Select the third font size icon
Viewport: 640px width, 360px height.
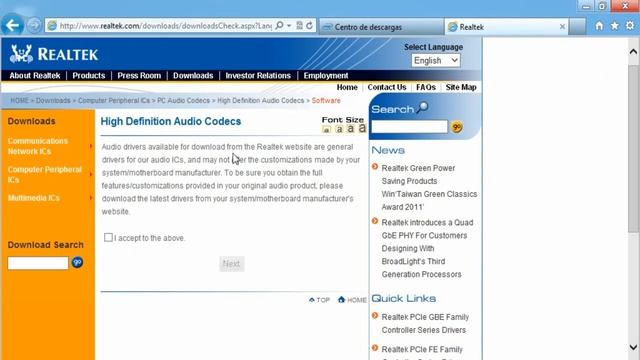pos(350,129)
